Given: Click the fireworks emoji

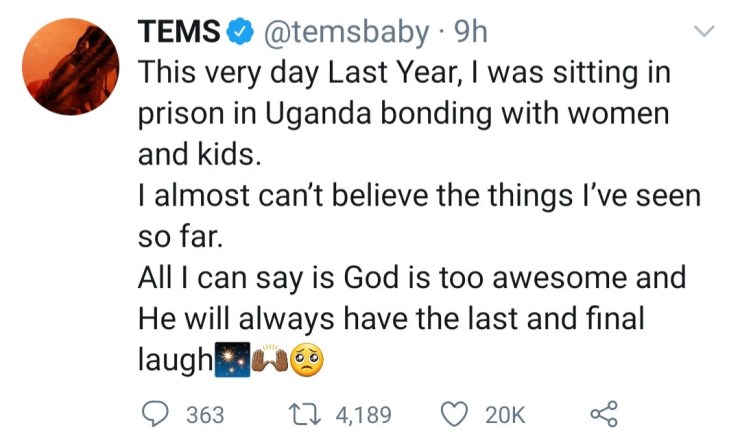Looking at the screenshot, I should pos(233,359).
